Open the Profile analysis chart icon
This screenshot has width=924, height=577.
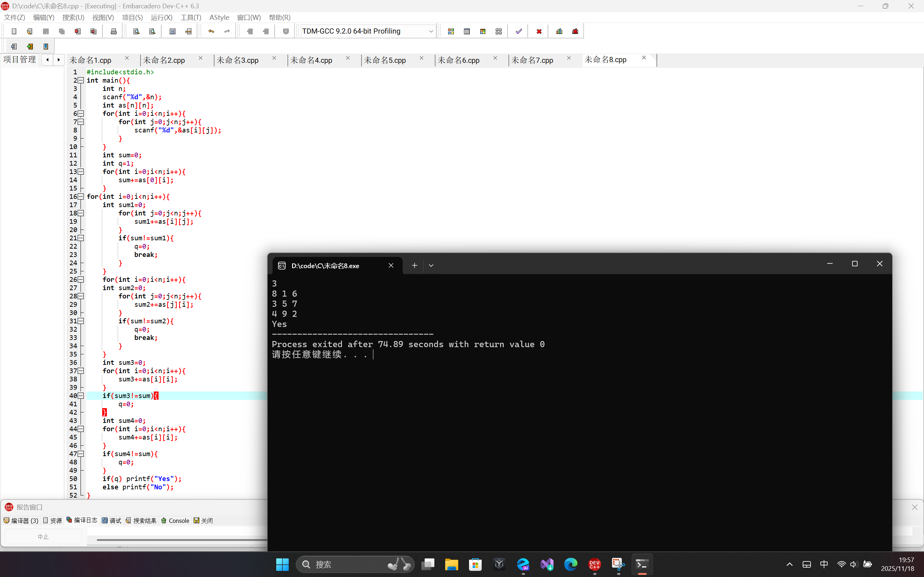559,31
